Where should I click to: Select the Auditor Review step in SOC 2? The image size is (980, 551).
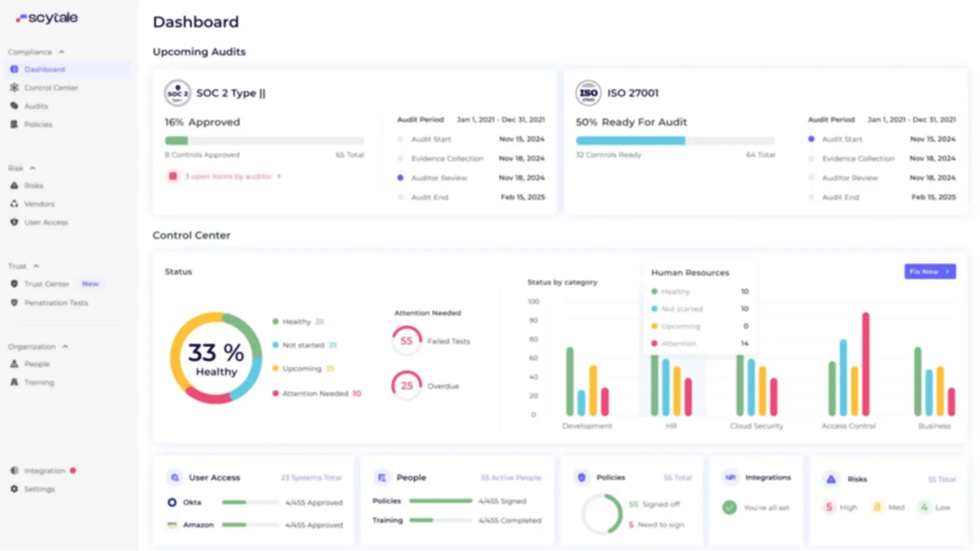(x=439, y=178)
